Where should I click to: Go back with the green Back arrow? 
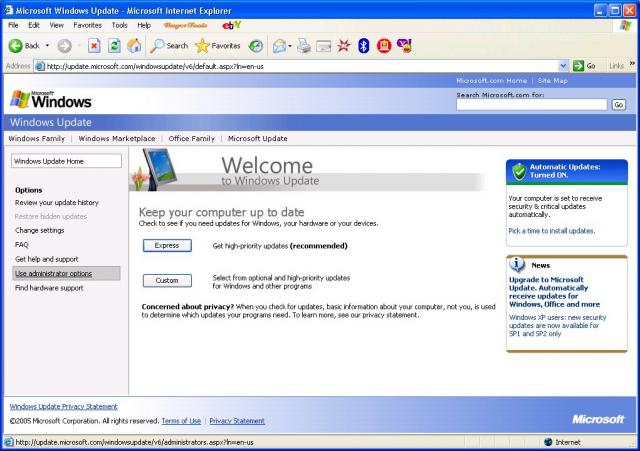point(24,46)
